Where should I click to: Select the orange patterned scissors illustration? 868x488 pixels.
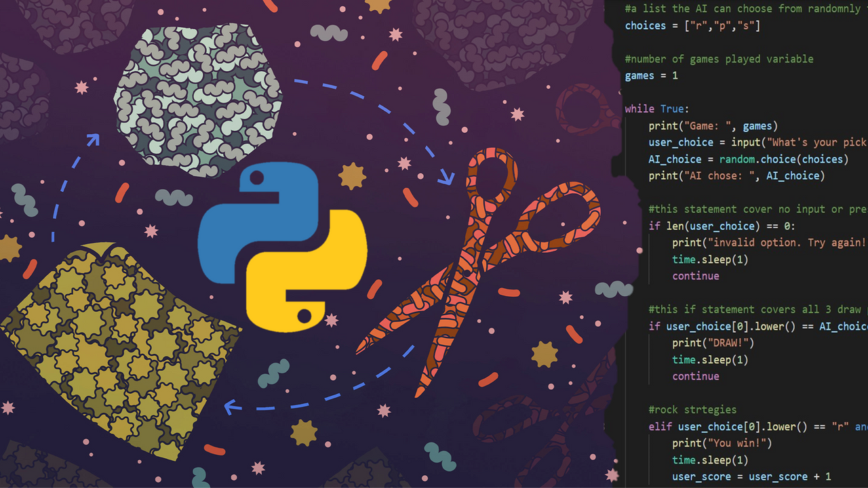click(478, 271)
